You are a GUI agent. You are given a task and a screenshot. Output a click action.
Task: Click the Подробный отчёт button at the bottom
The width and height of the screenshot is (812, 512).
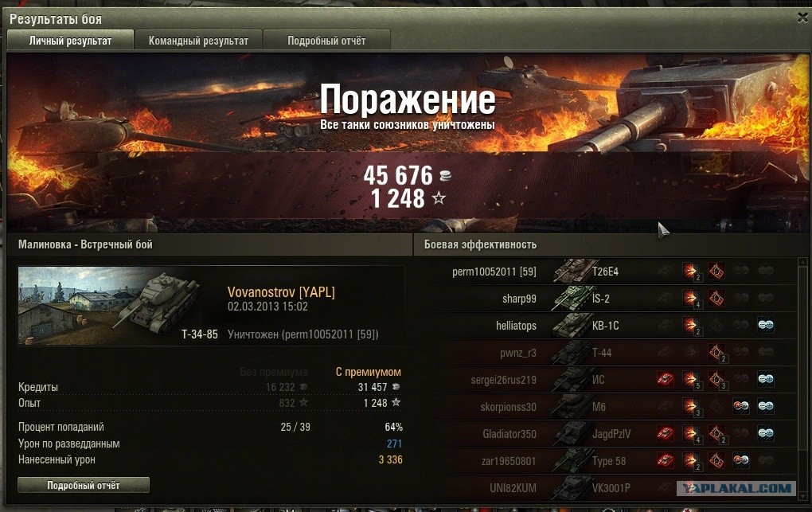(84, 485)
